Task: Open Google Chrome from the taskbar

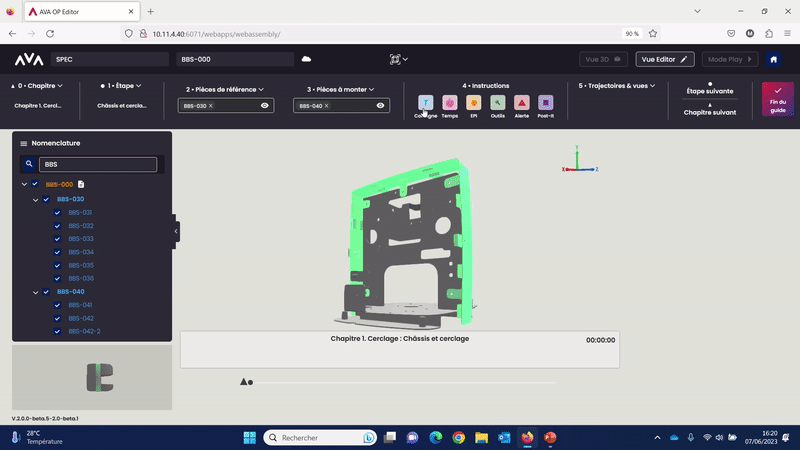Action: pyautogui.click(x=459, y=438)
